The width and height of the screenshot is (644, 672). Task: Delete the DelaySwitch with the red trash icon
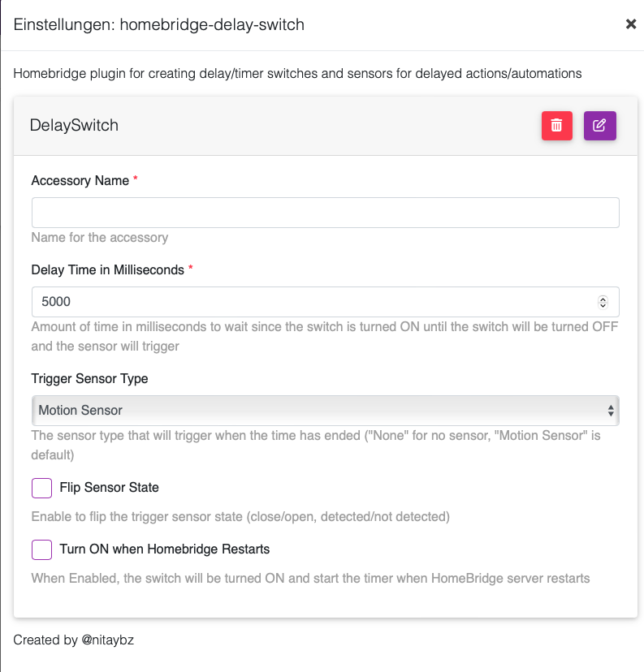[x=556, y=126]
